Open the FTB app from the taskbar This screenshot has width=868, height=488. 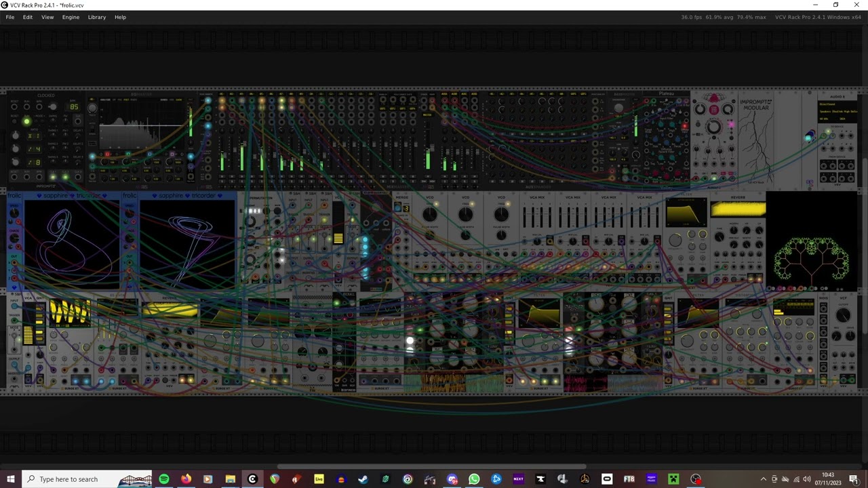[x=629, y=479]
